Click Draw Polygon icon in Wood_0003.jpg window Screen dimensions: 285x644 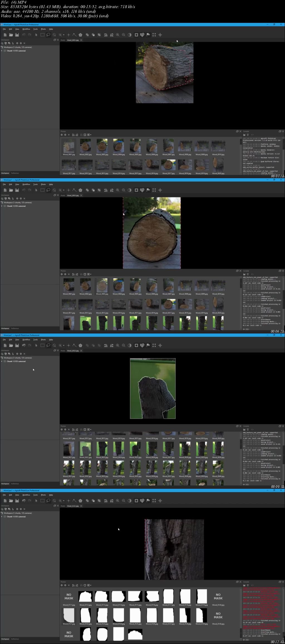pos(80,190)
